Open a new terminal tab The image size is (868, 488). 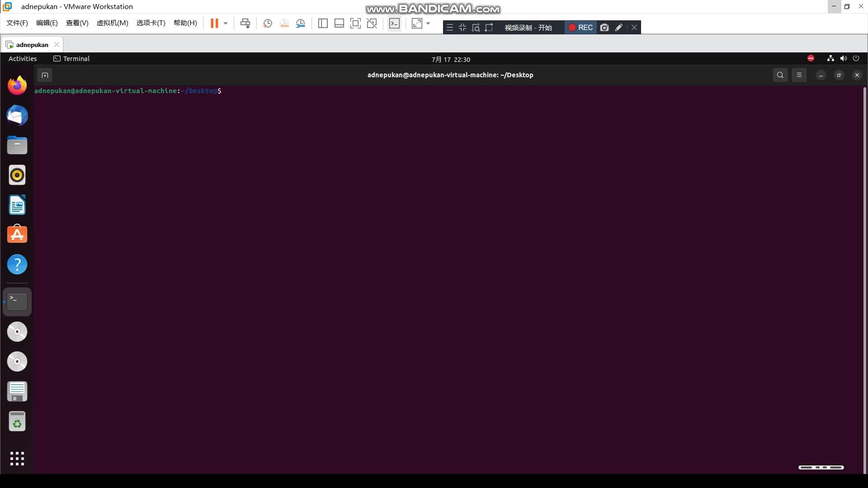tap(45, 75)
